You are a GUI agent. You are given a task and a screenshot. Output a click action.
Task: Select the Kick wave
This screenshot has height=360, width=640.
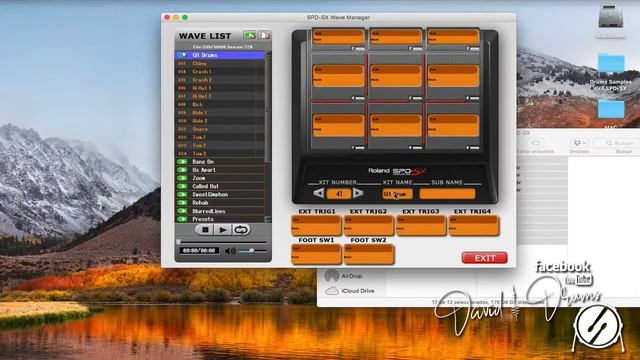click(220, 104)
